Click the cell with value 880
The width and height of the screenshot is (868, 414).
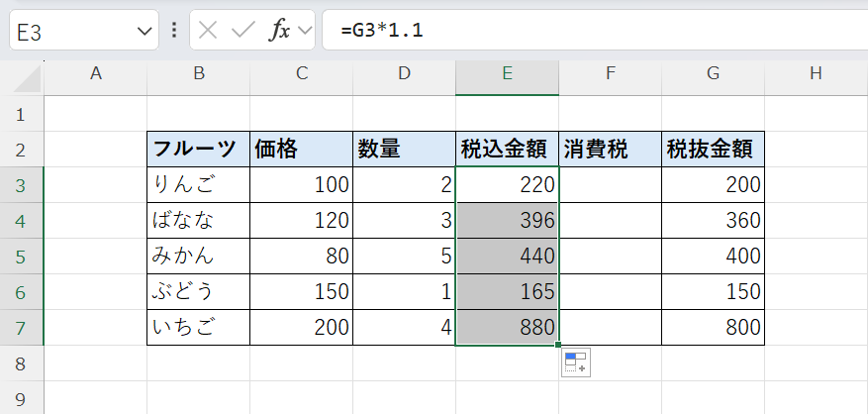[507, 327]
